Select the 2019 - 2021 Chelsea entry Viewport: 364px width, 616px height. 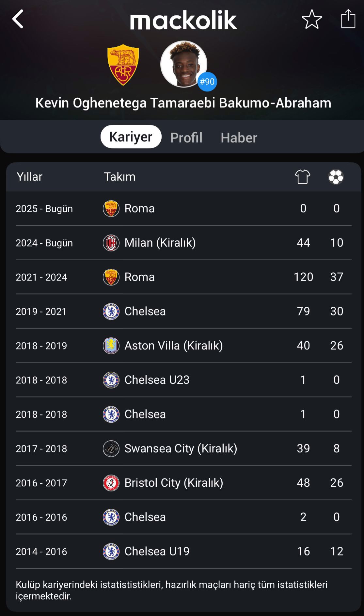[x=183, y=311]
